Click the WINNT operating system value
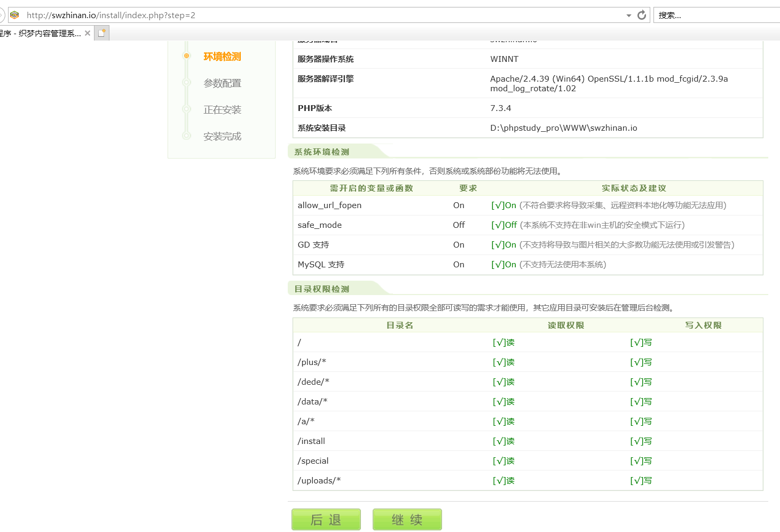The image size is (780, 532). coord(505,59)
